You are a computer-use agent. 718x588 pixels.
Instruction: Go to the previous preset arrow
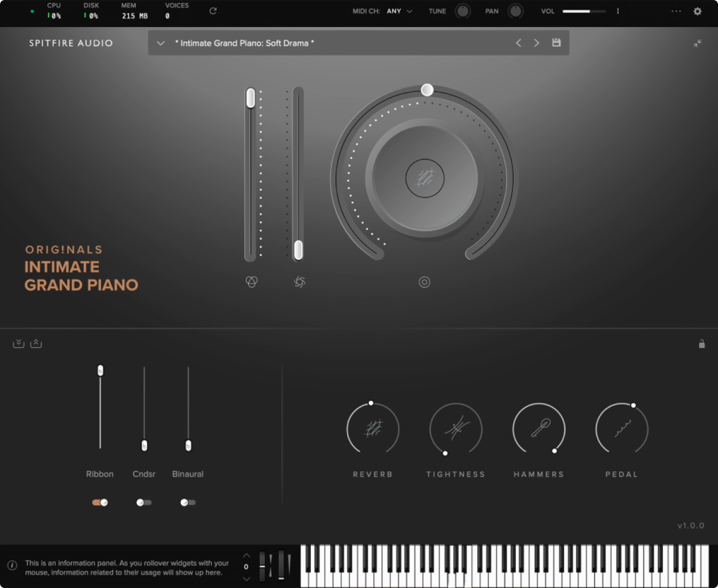coord(518,43)
